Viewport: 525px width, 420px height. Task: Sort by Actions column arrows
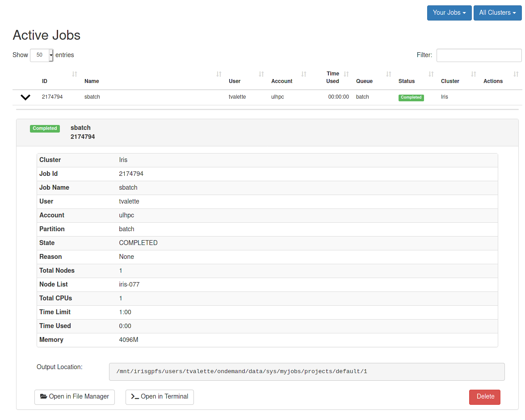click(x=516, y=74)
